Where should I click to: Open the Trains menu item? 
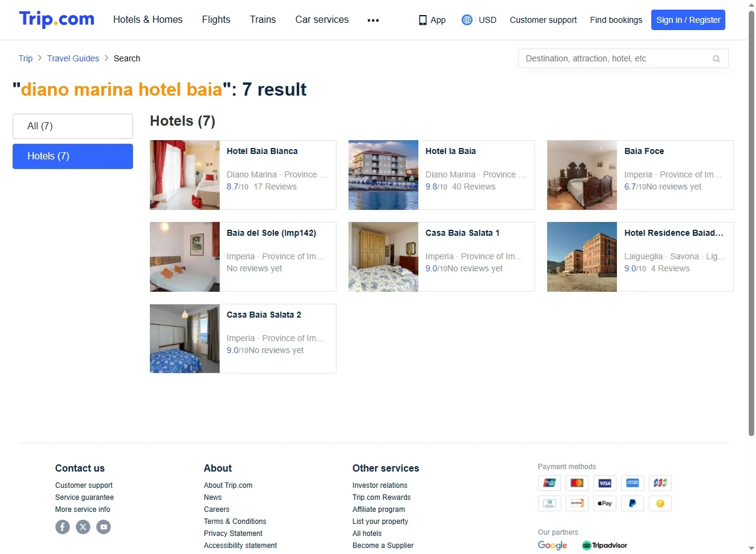(263, 19)
